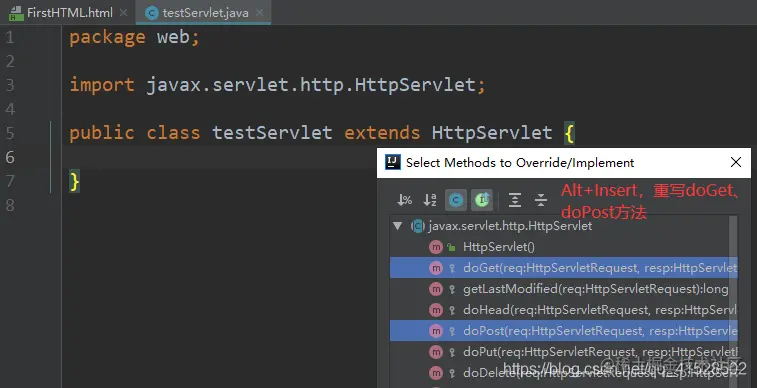Click the 'extends' keyword in class declaration

pos(382,133)
